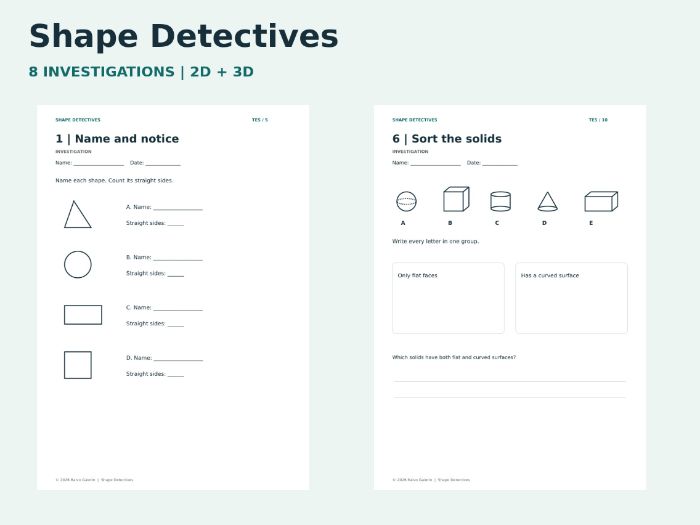The height and width of the screenshot is (525, 700).
Task: Click the 'INVESTIGATION' label under 'Name and notice'
Action: tap(73, 152)
